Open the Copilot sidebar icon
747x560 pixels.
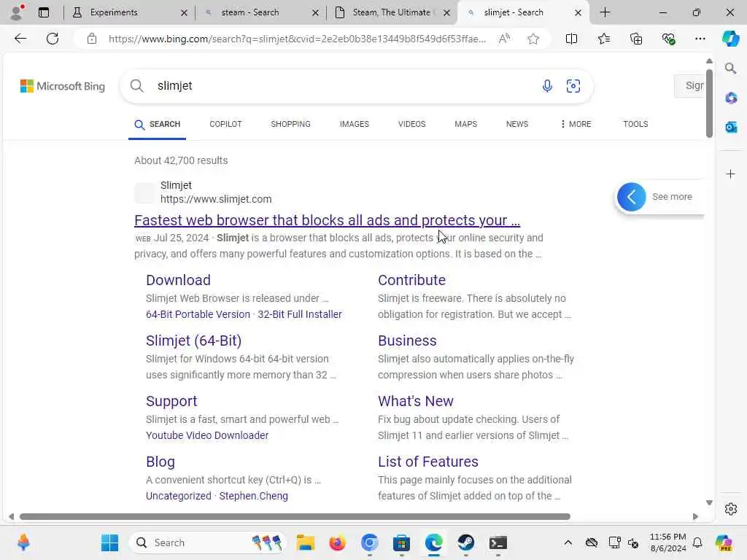730,39
